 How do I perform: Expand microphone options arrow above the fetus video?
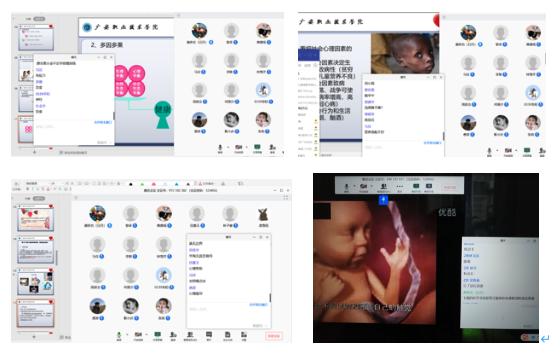click(x=354, y=186)
